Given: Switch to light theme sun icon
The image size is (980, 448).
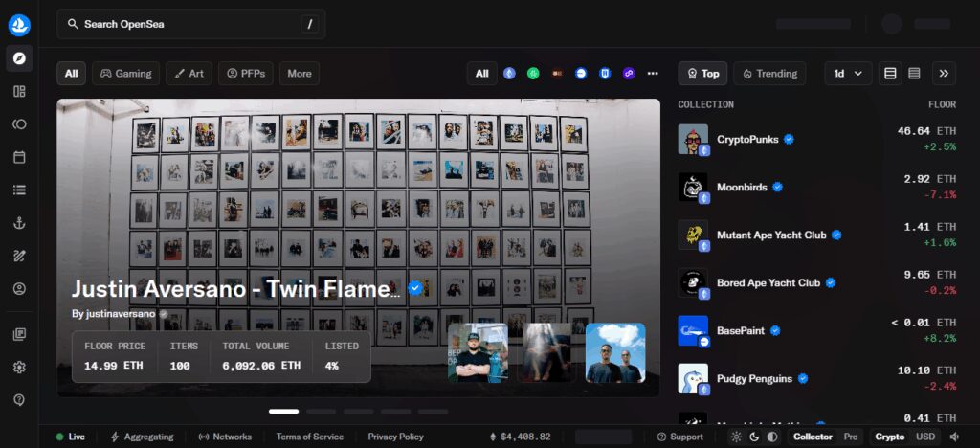Looking at the screenshot, I should point(736,437).
